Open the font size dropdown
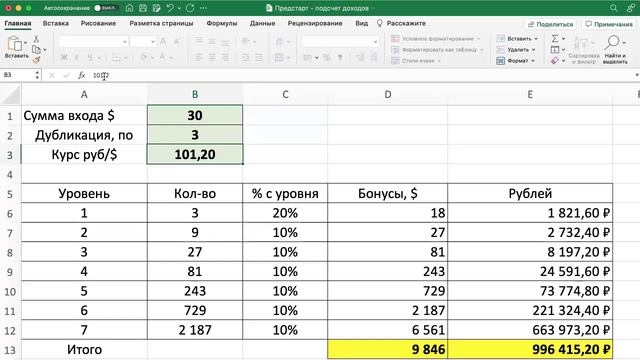The image size is (640, 360). (153, 42)
